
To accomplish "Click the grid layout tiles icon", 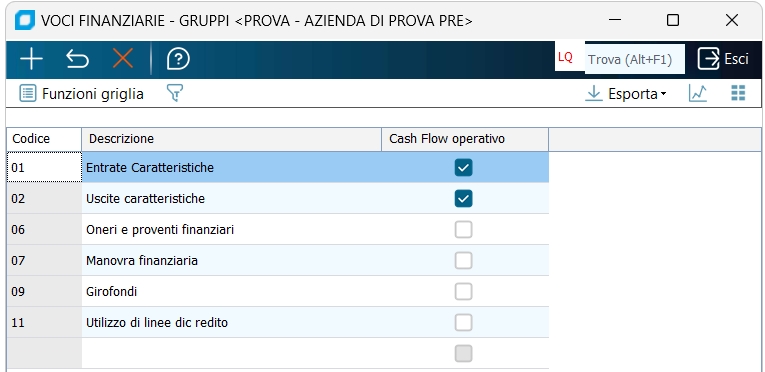I will (x=738, y=93).
